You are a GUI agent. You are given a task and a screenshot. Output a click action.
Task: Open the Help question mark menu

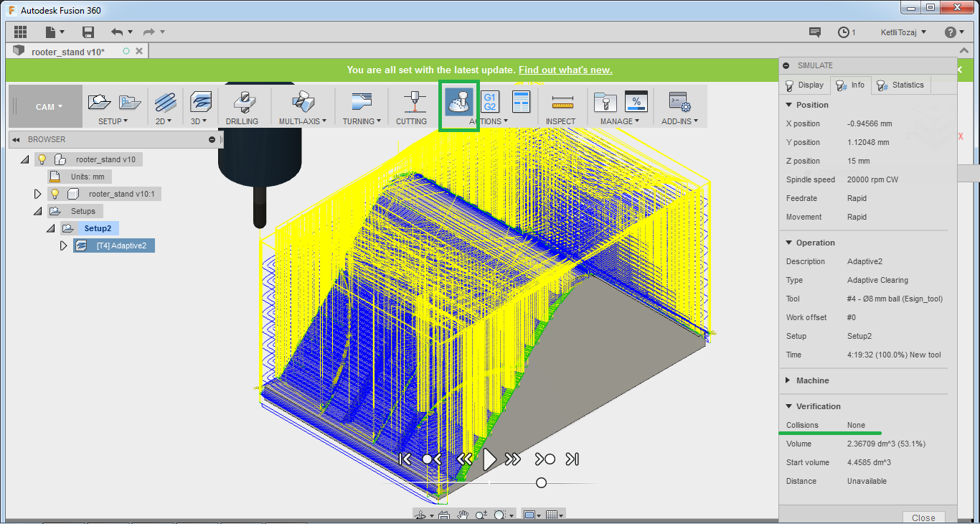pyautogui.click(x=954, y=32)
